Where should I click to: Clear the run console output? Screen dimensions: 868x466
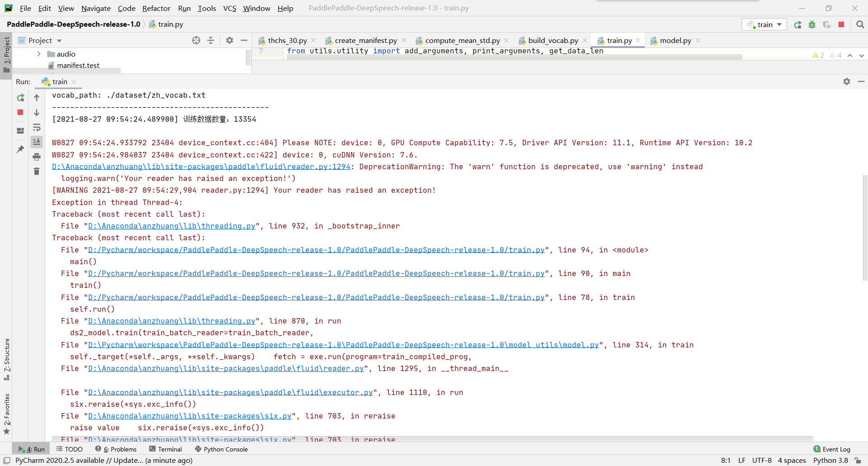pos(37,171)
